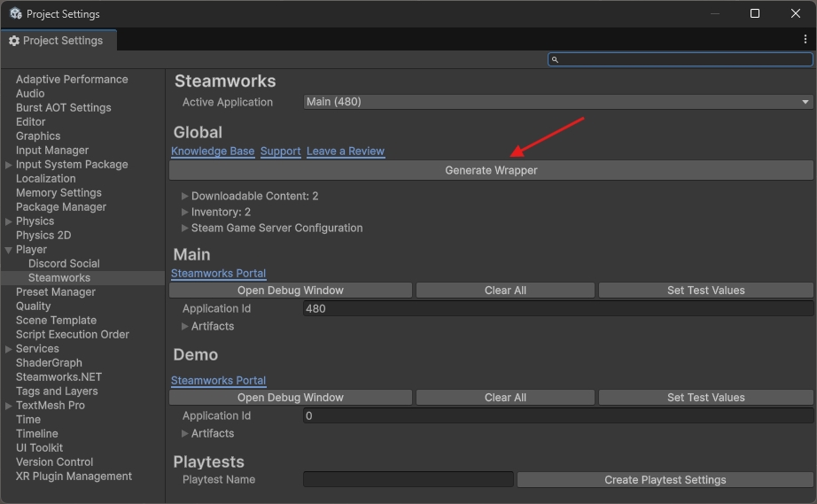Select Quality settings category
The image size is (817, 504).
pyautogui.click(x=34, y=306)
